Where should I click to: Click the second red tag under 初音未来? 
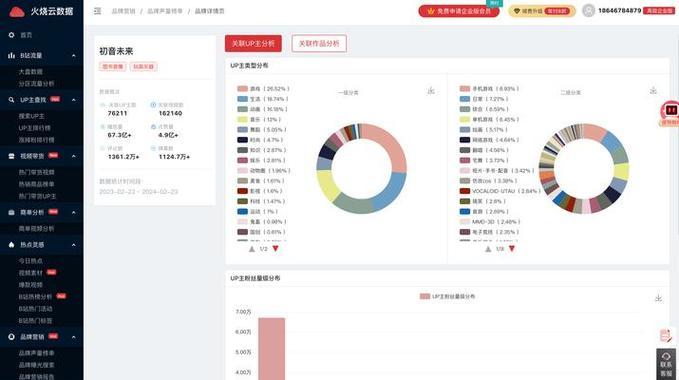point(143,67)
